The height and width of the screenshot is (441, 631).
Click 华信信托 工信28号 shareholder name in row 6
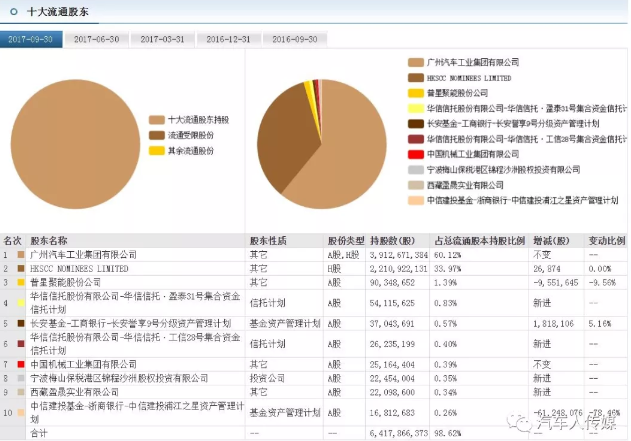click(135, 344)
